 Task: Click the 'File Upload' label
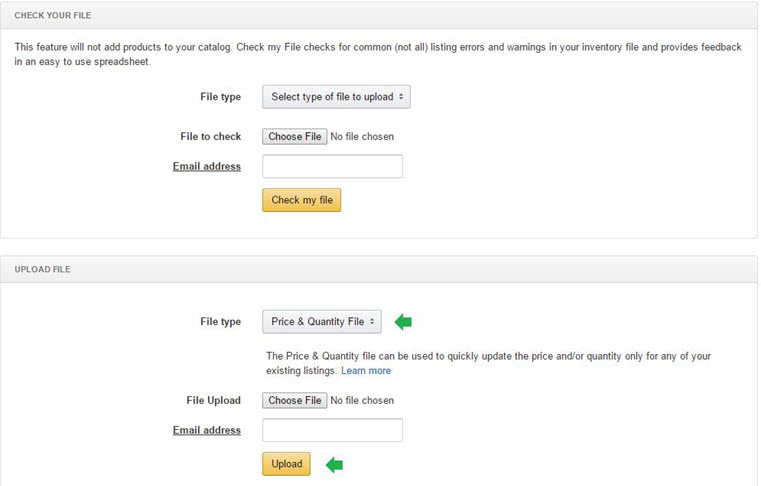tap(214, 400)
